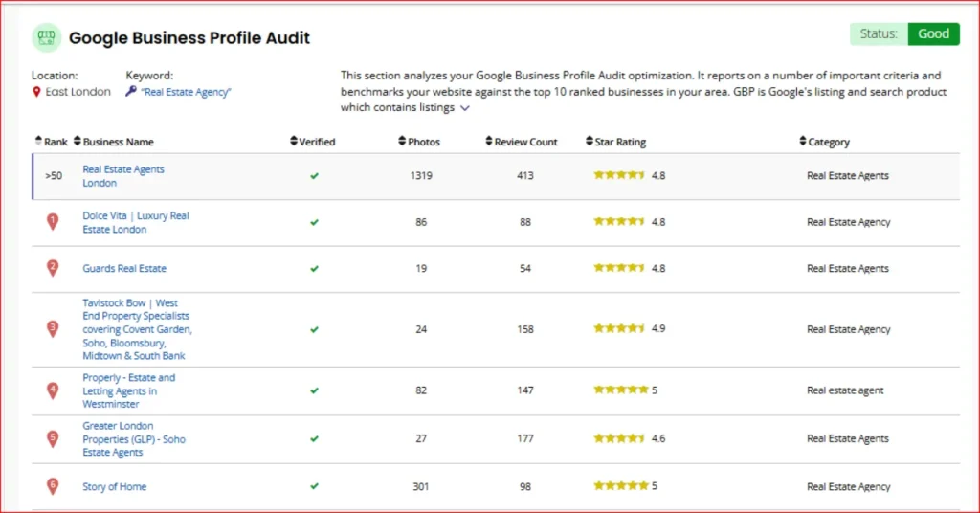980x513 pixels.
Task: Click the five-star rating for Story of Home
Action: (x=620, y=485)
